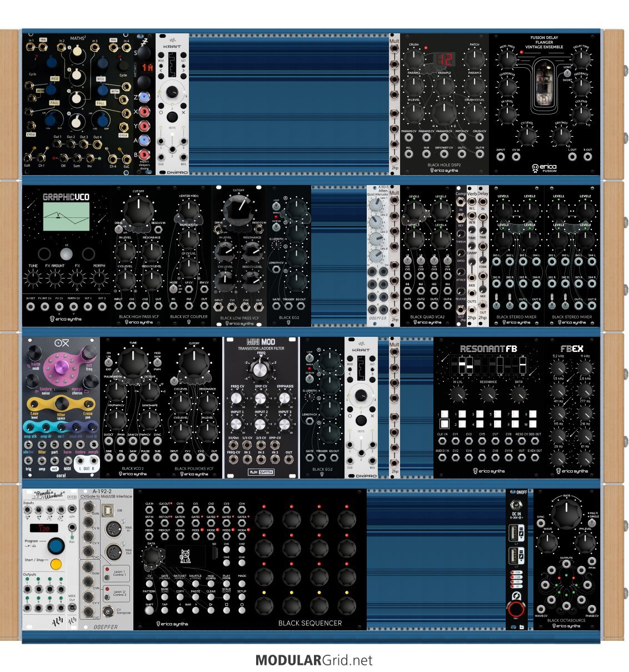The height and width of the screenshot is (672, 629).
Task: Open the MODULARGrid.net link below the rack
Action: point(314,660)
